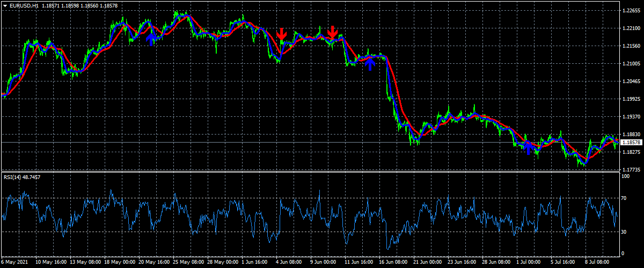
Task: Click the blue up arrow near 20 May
Action: tap(151, 38)
